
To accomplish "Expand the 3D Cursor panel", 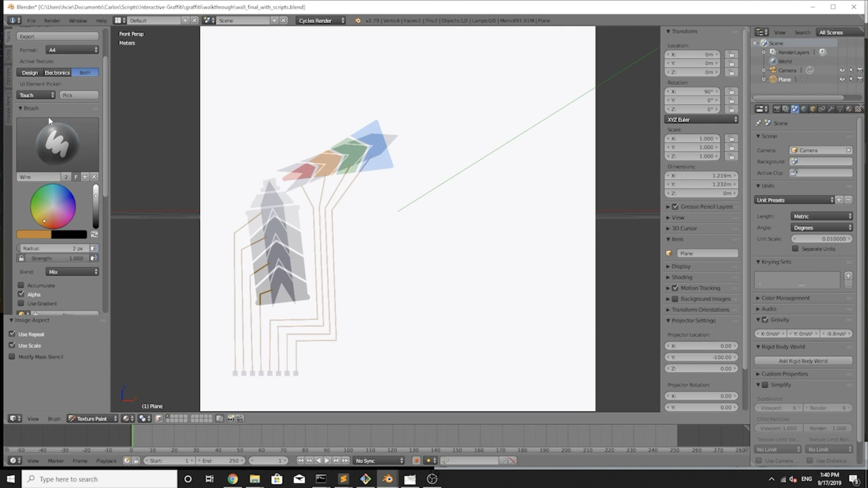I will 684,228.
